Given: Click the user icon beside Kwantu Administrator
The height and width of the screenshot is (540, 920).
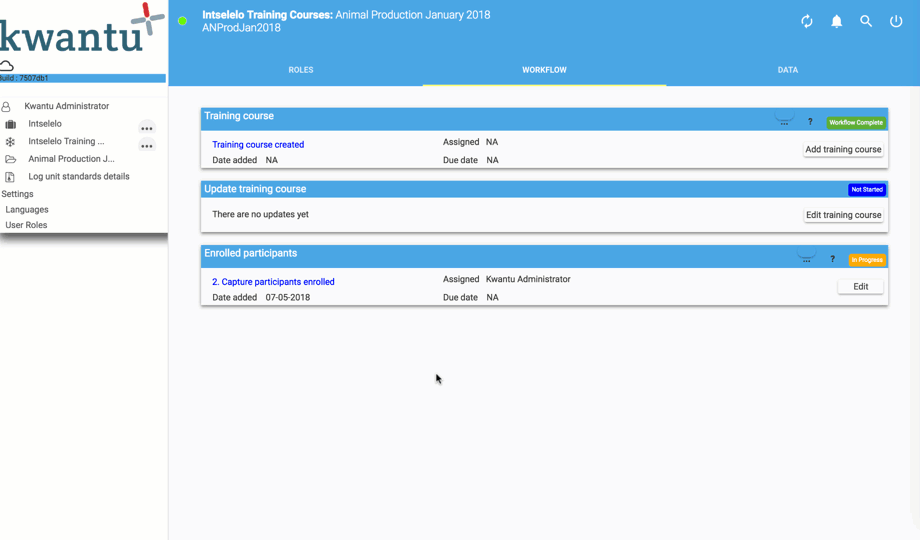Looking at the screenshot, I should coord(6,107).
